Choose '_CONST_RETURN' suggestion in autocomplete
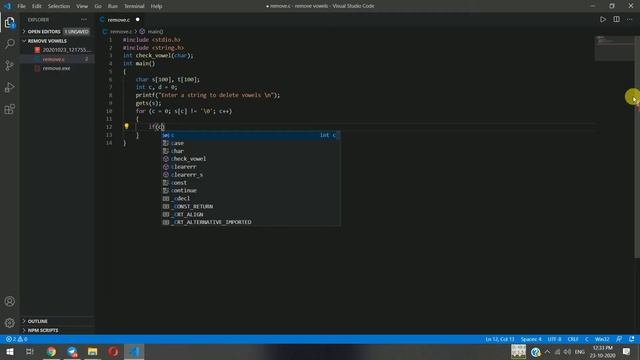This screenshot has height=360, width=640. click(x=251, y=207)
